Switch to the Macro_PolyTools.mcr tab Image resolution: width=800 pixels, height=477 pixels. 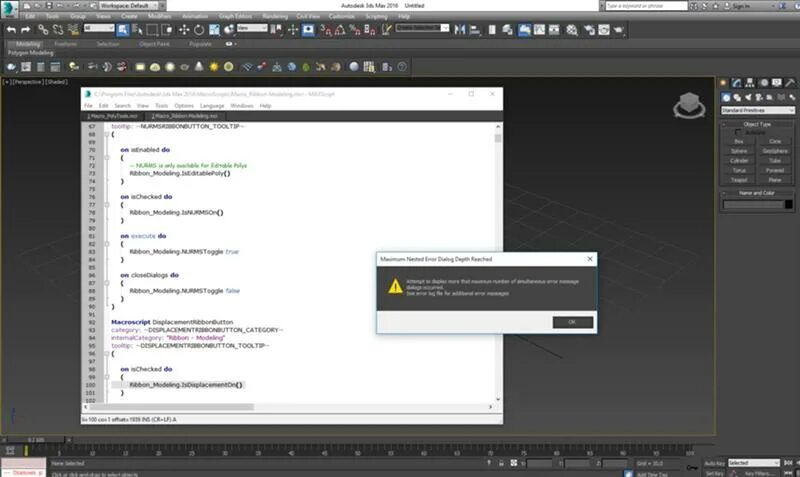tap(113, 116)
